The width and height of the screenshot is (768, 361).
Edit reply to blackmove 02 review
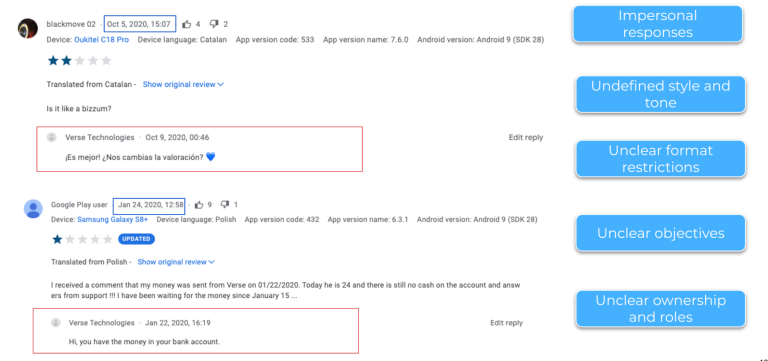click(526, 138)
